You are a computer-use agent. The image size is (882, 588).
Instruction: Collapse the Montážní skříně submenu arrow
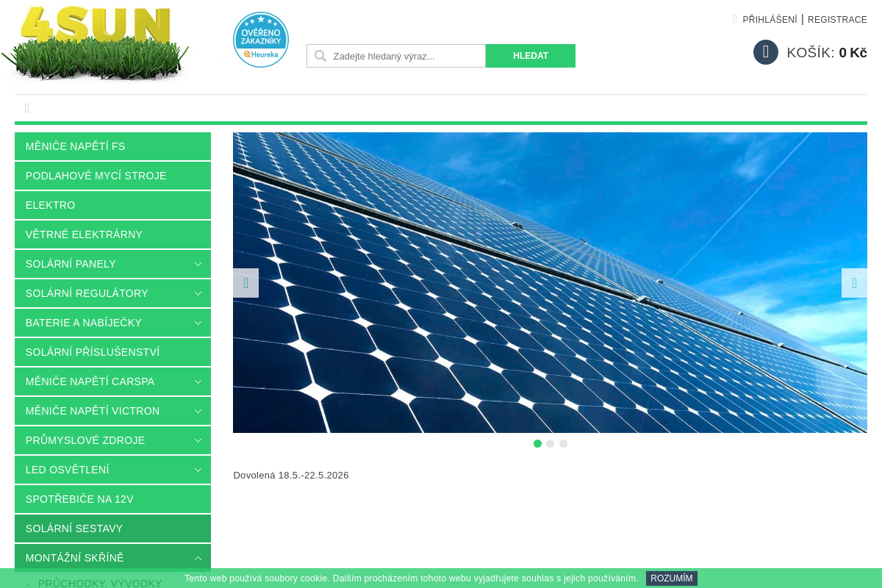[198, 558]
